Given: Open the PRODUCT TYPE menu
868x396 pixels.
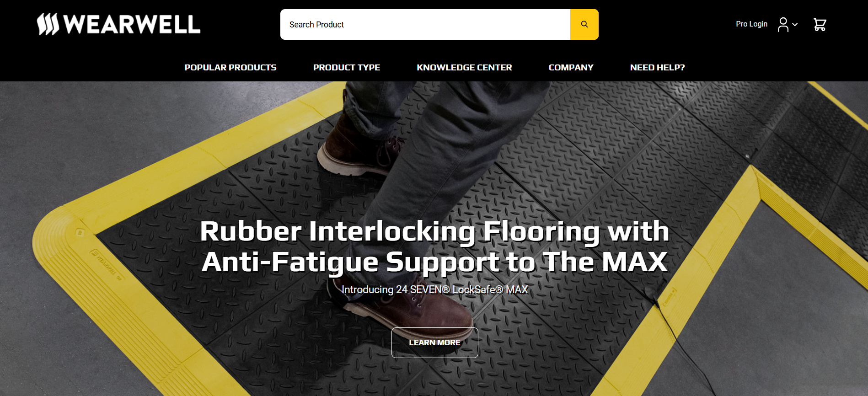Looking at the screenshot, I should 347,67.
